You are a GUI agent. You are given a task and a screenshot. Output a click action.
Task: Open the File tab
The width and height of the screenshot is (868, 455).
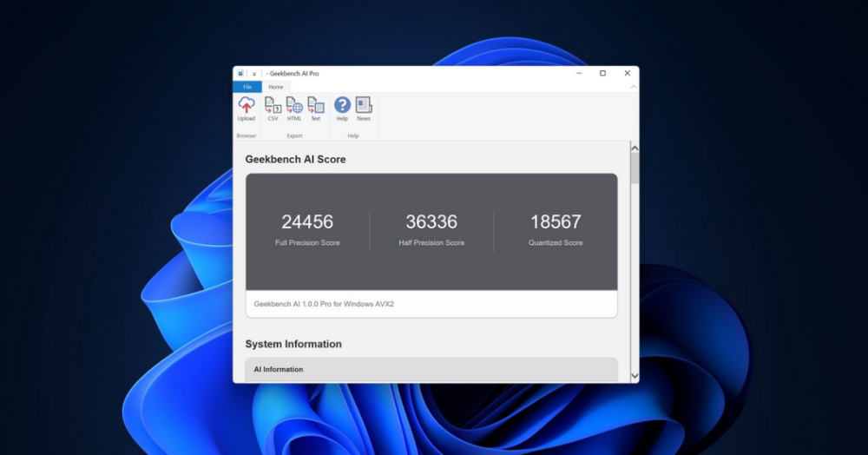pyautogui.click(x=247, y=87)
